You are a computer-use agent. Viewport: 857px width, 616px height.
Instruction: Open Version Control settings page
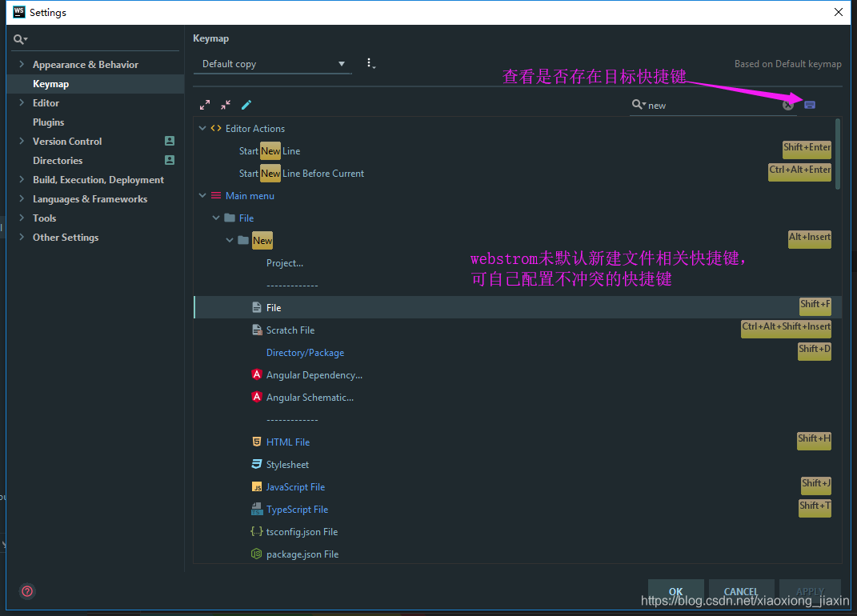coord(67,141)
